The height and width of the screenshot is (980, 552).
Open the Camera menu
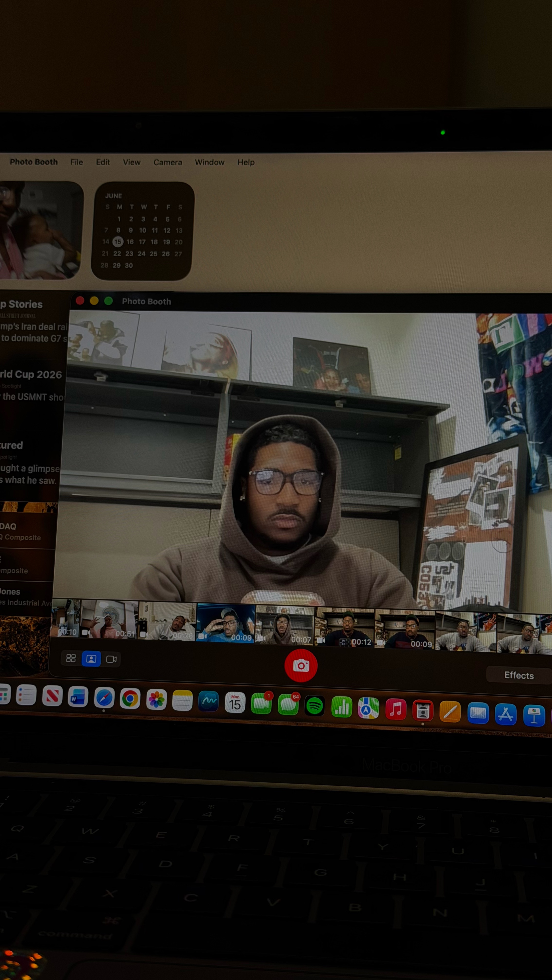point(167,162)
